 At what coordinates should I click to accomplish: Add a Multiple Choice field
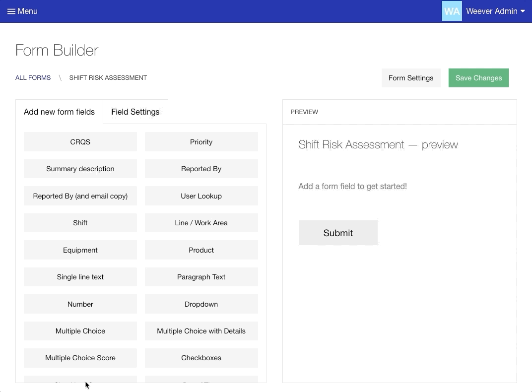point(80,331)
